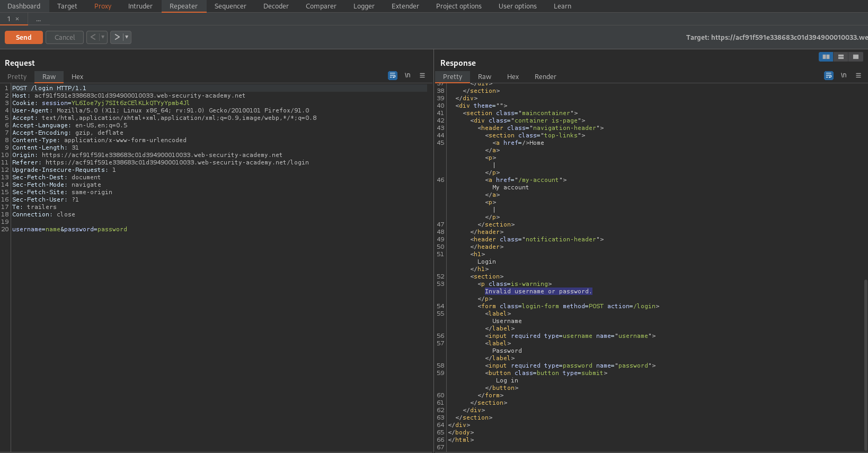Image resolution: width=868 pixels, height=453 pixels.
Task: Open the Sequencer tab
Action: [x=231, y=6]
